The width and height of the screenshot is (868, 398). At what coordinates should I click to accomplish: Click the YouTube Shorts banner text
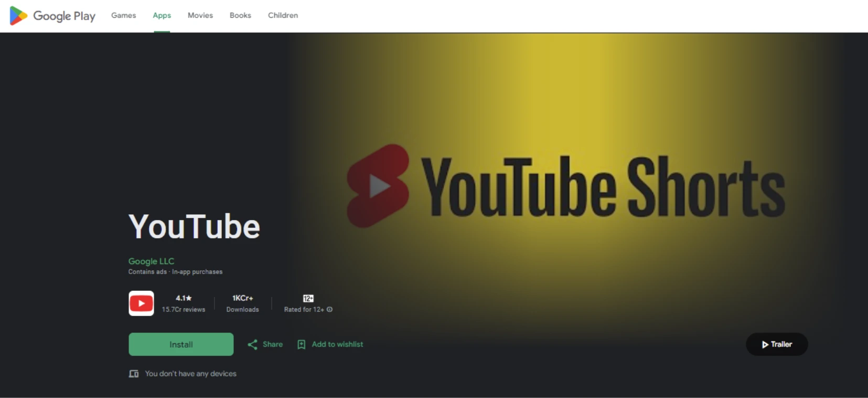pyautogui.click(x=603, y=187)
